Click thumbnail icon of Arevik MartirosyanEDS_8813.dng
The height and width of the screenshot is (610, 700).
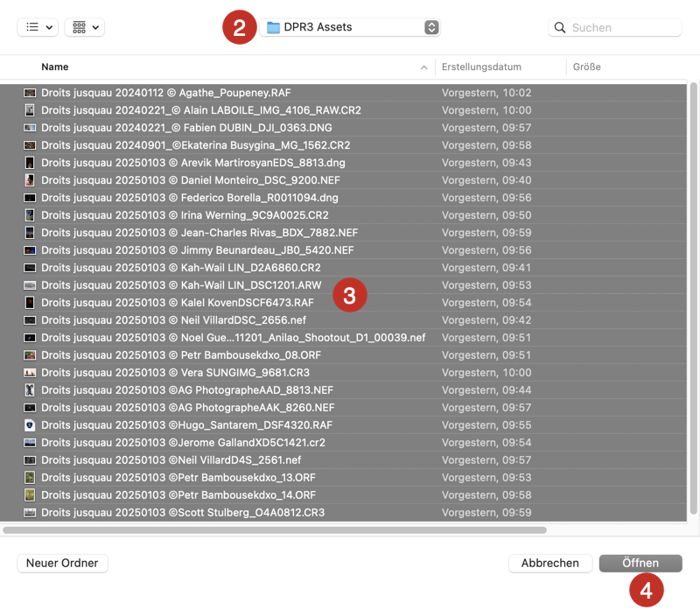(x=30, y=163)
